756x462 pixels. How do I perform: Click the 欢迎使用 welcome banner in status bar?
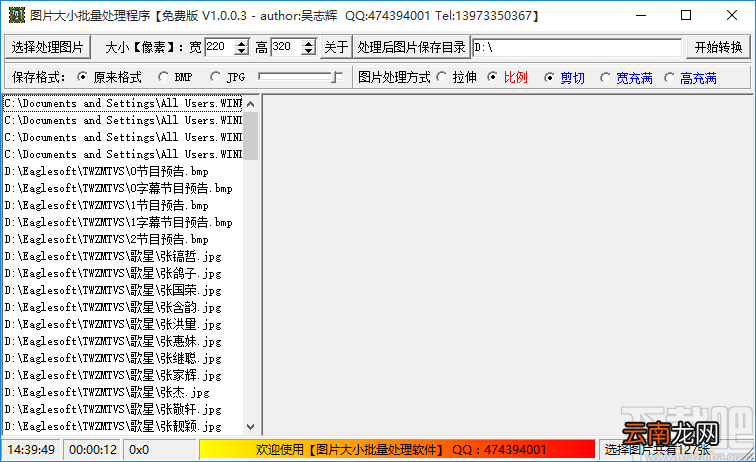click(x=397, y=449)
